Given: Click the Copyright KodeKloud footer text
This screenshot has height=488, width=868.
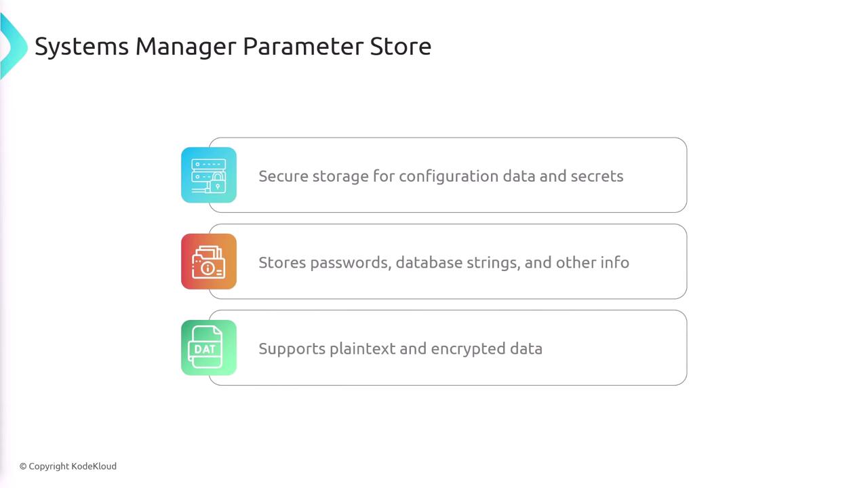Looking at the screenshot, I should tap(68, 466).
